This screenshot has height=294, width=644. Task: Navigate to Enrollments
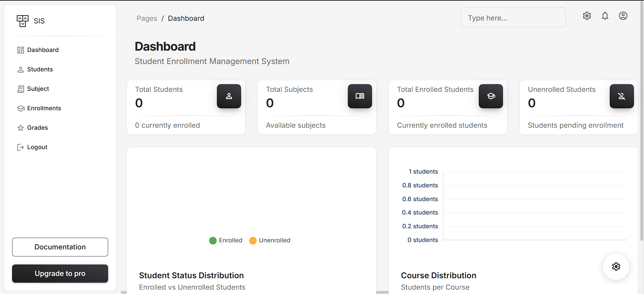click(60, 108)
